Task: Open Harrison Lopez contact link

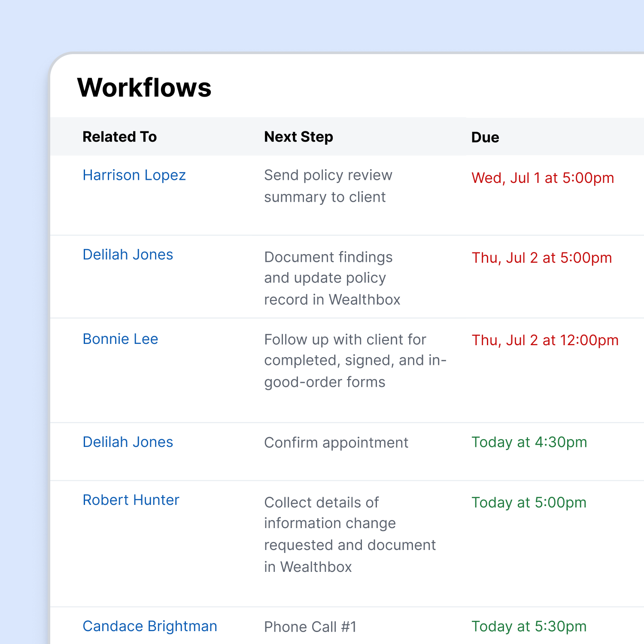Action: click(x=134, y=175)
